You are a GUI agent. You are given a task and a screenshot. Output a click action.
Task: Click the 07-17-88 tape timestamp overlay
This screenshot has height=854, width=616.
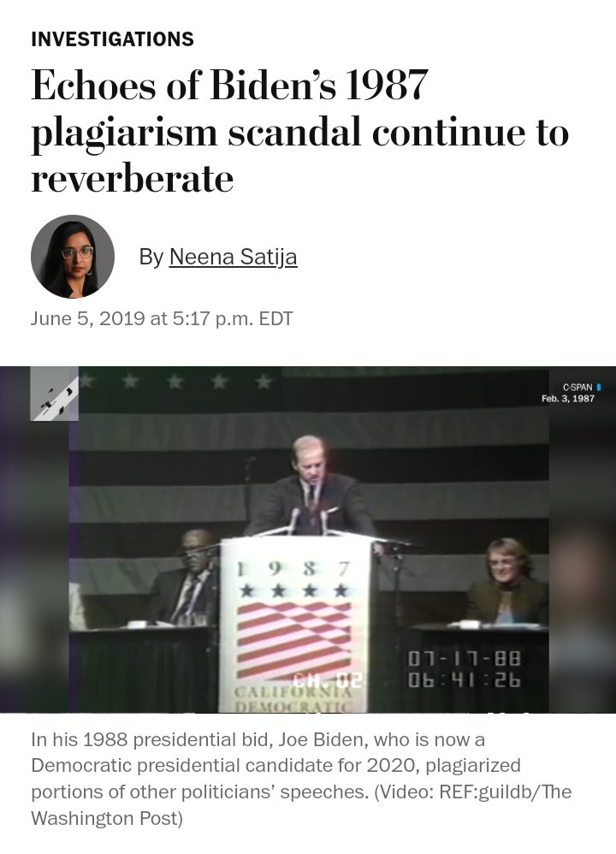pos(465,659)
